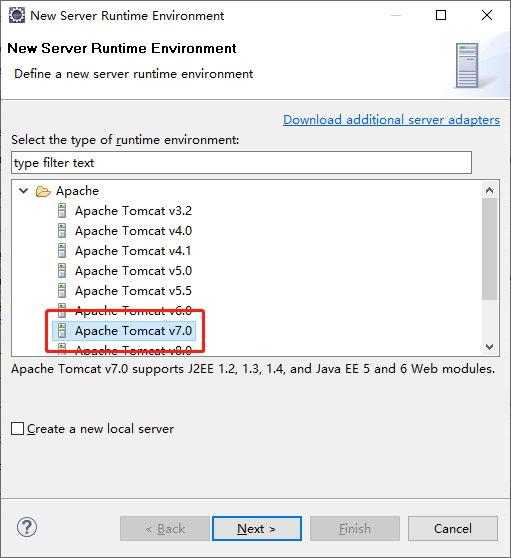Click the Apache Tomcat v7.0 server icon
The width and height of the screenshot is (511, 558).
(62, 331)
